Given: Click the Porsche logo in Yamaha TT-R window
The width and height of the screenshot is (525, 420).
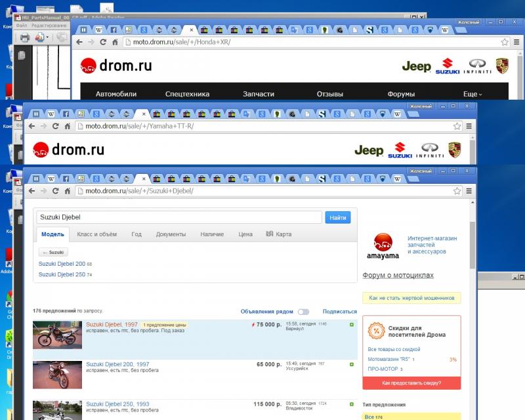Looking at the screenshot, I should [455, 150].
